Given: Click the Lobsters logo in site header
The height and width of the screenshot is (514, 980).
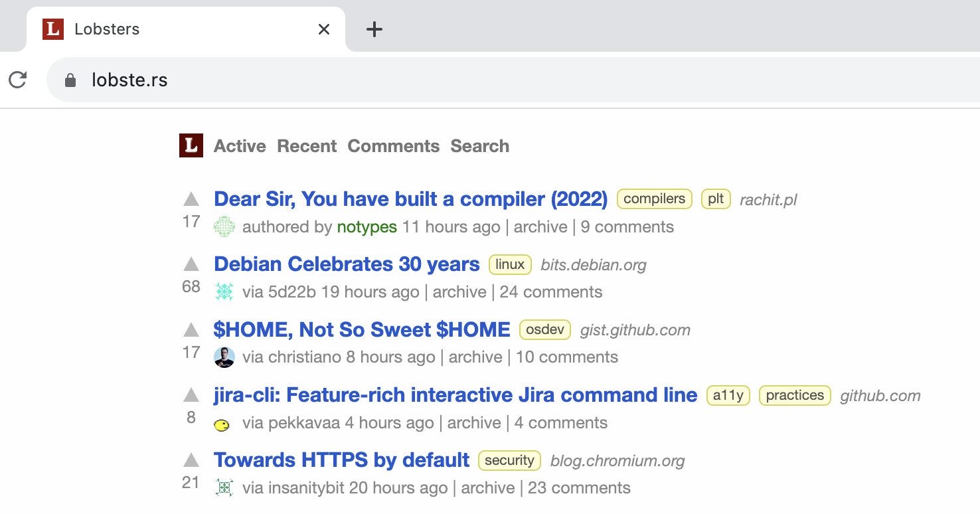Looking at the screenshot, I should click(x=191, y=145).
